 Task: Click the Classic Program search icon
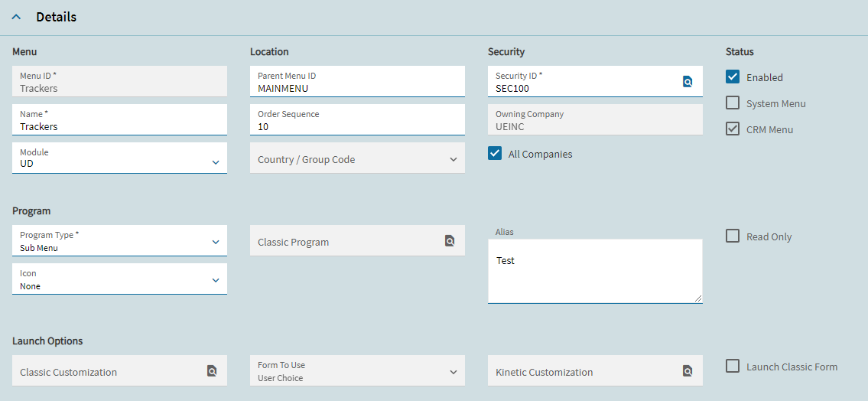pyautogui.click(x=450, y=240)
